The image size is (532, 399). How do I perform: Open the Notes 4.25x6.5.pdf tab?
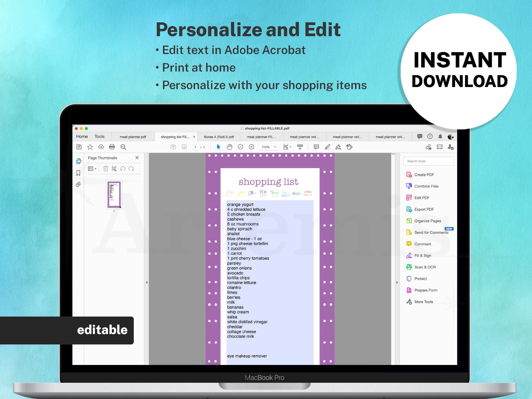[x=219, y=137]
